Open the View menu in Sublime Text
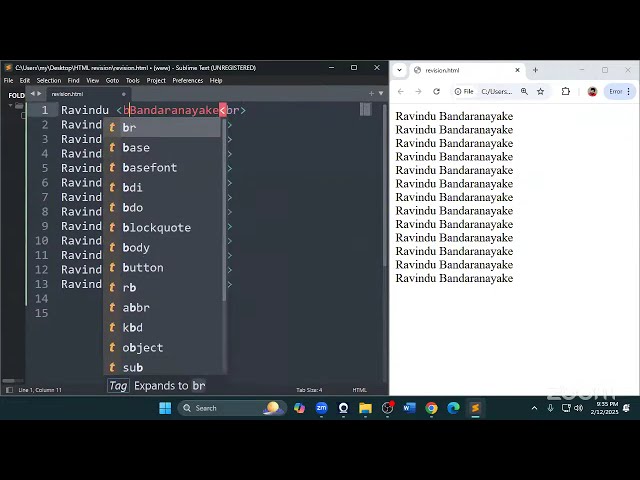The height and width of the screenshot is (480, 640). (x=93, y=80)
